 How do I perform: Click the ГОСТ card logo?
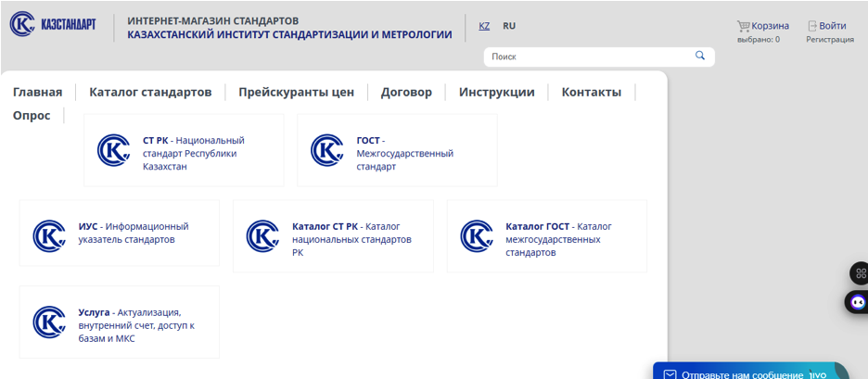327,150
